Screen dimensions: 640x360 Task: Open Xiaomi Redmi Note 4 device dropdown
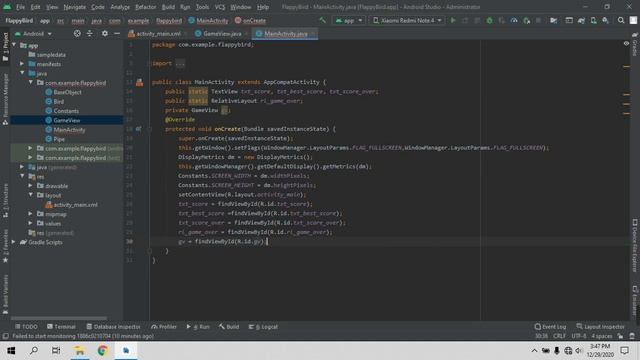click(x=408, y=20)
